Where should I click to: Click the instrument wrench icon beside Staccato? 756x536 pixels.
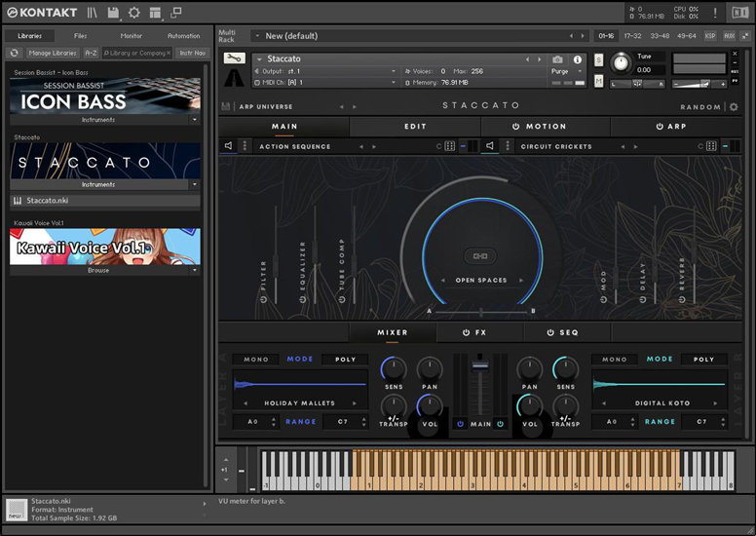(234, 59)
